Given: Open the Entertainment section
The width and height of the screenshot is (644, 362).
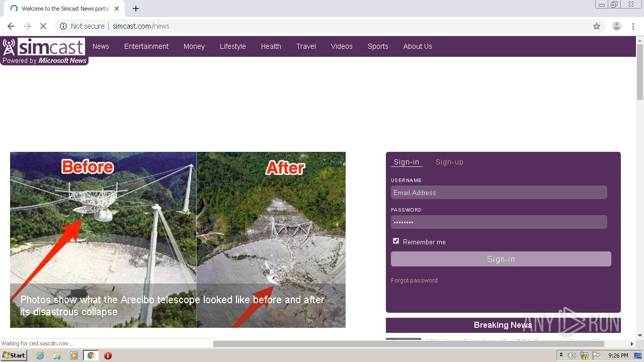Looking at the screenshot, I should coord(146,46).
